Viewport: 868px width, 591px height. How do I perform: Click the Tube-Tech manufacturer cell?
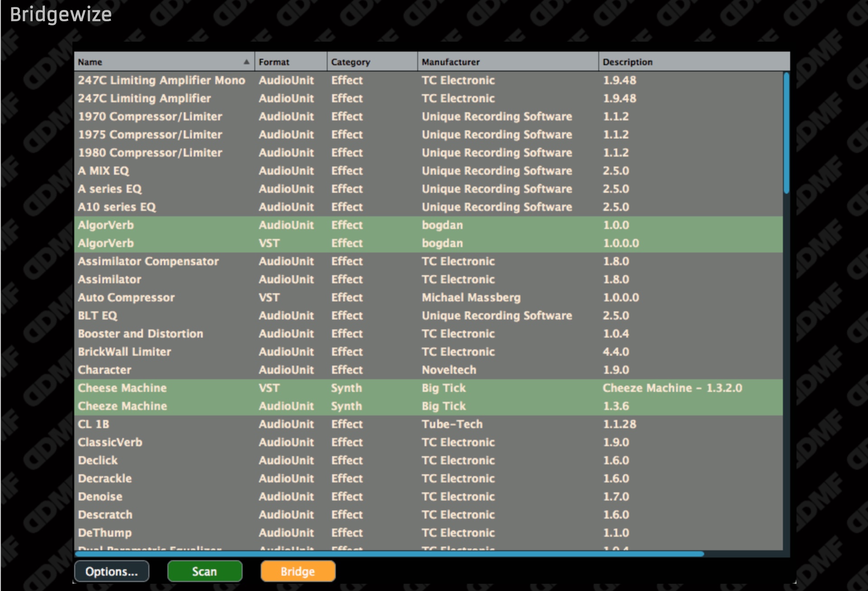click(x=452, y=424)
